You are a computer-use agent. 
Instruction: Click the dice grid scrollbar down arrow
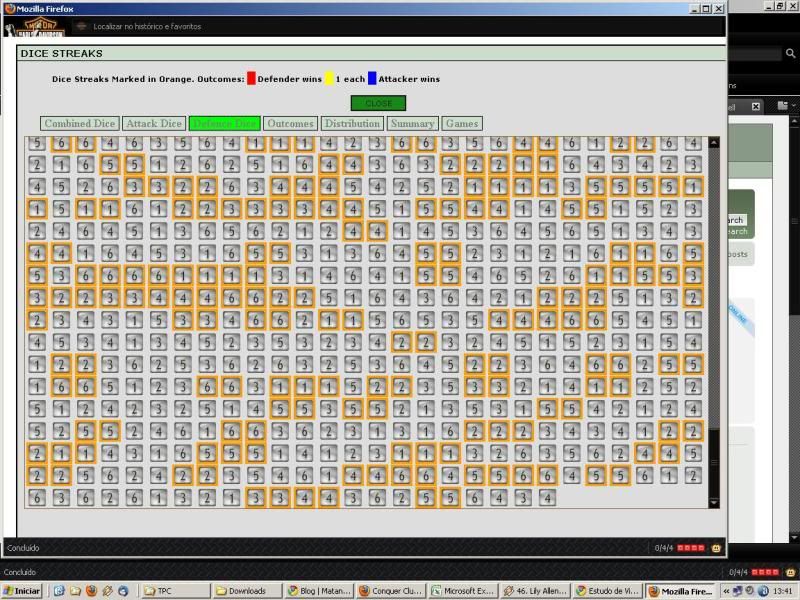click(x=714, y=503)
